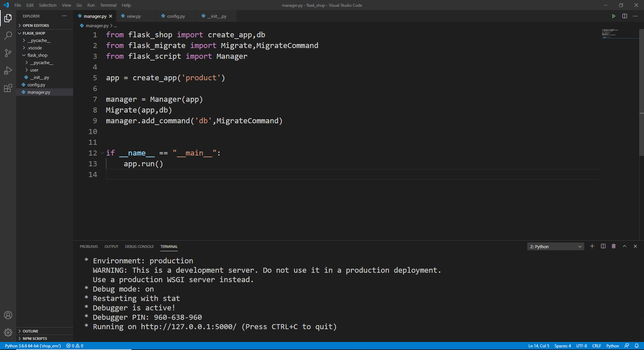Change language mode 'Python' in status bar
The height and width of the screenshot is (350, 644).
[x=612, y=346]
